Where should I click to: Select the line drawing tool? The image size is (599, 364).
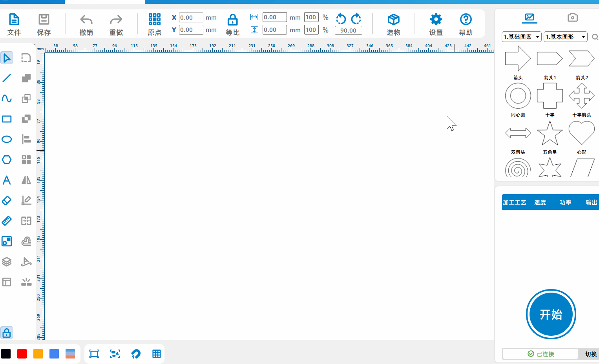[x=7, y=78]
